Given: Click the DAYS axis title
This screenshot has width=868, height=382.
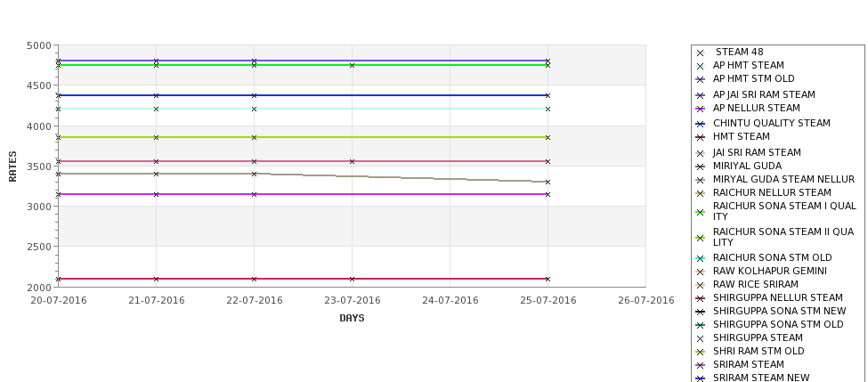Looking at the screenshot, I should click(352, 319).
